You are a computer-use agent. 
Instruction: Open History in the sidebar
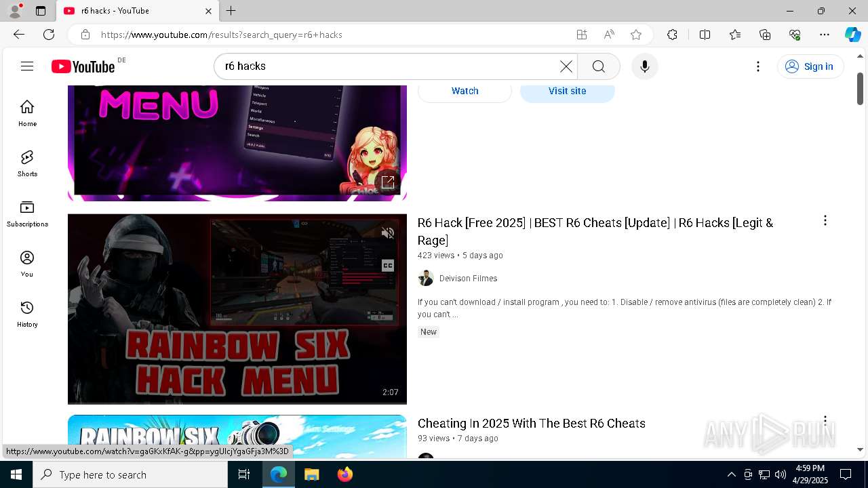pyautogui.click(x=27, y=314)
